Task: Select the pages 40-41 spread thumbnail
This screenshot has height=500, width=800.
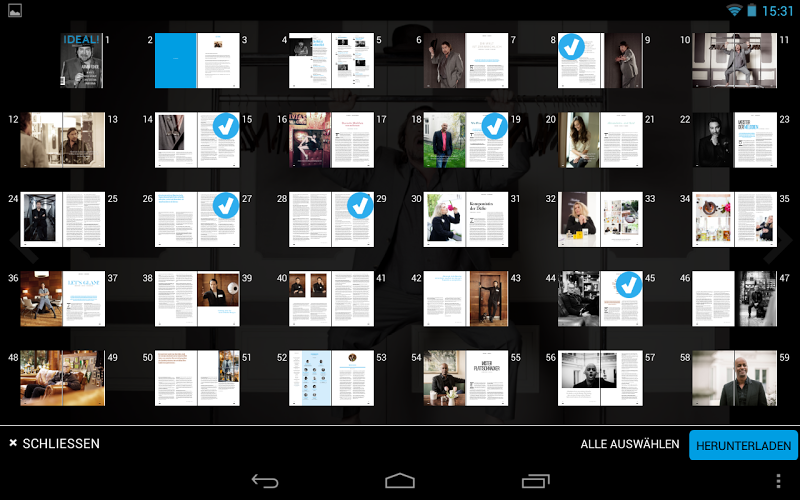Action: pos(331,298)
